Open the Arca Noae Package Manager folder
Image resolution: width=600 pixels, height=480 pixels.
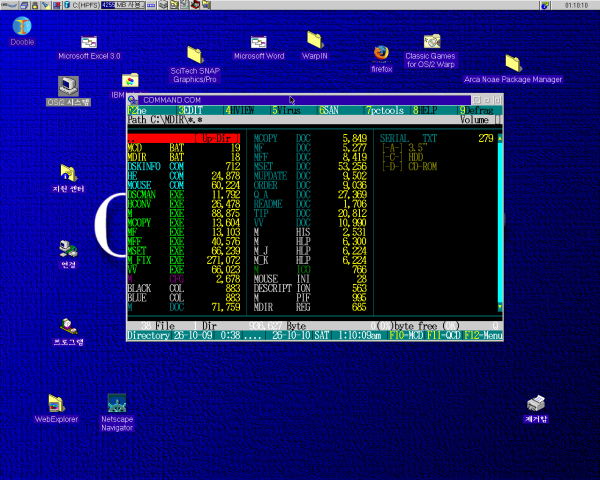[x=513, y=63]
